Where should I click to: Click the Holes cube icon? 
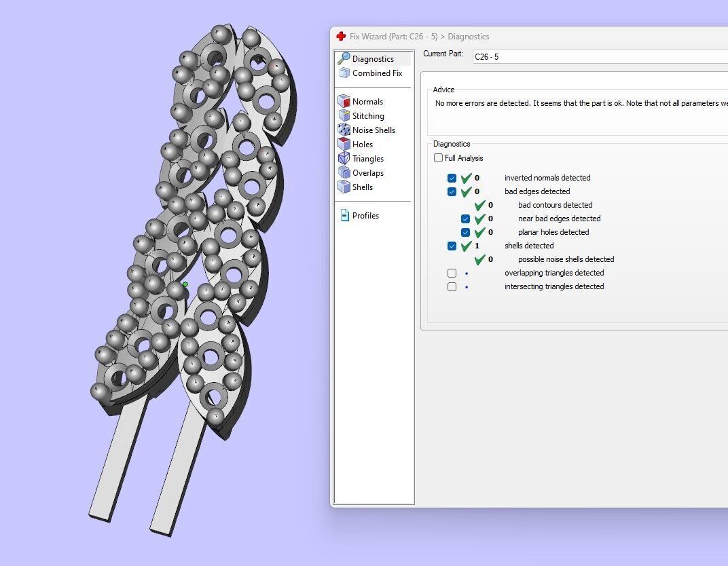[344, 145]
